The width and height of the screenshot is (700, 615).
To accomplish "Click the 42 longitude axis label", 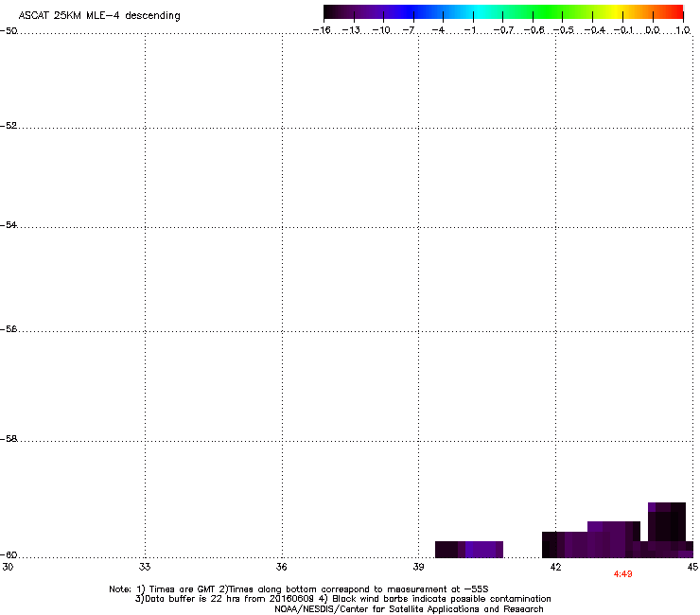I will [555, 567].
